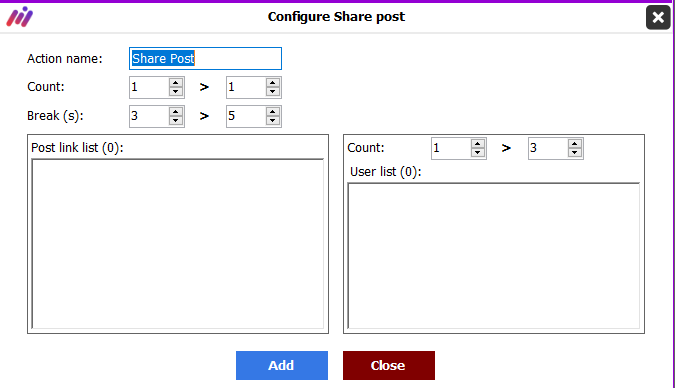Screen dimensions: 675x388
Task: Increase the maximum Break seconds value
Action: click(272, 112)
